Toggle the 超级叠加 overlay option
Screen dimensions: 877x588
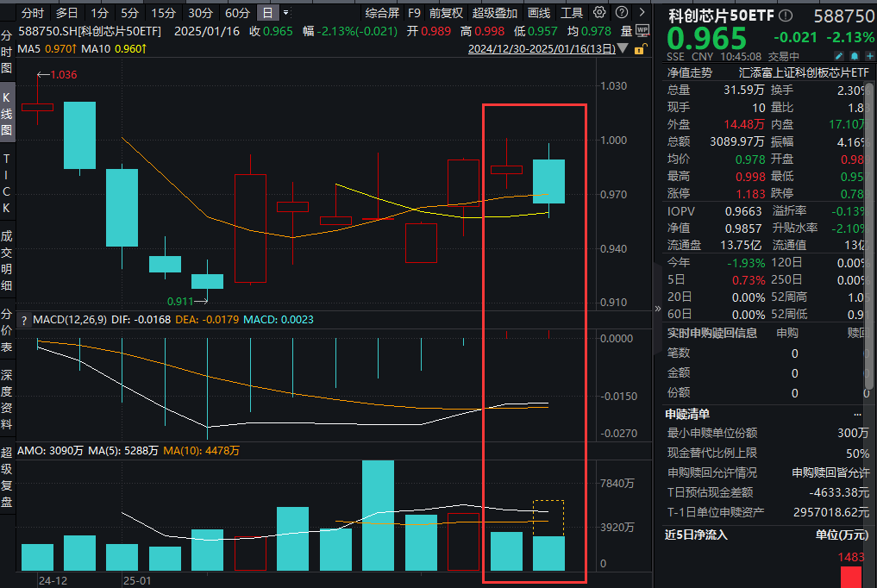click(x=495, y=13)
